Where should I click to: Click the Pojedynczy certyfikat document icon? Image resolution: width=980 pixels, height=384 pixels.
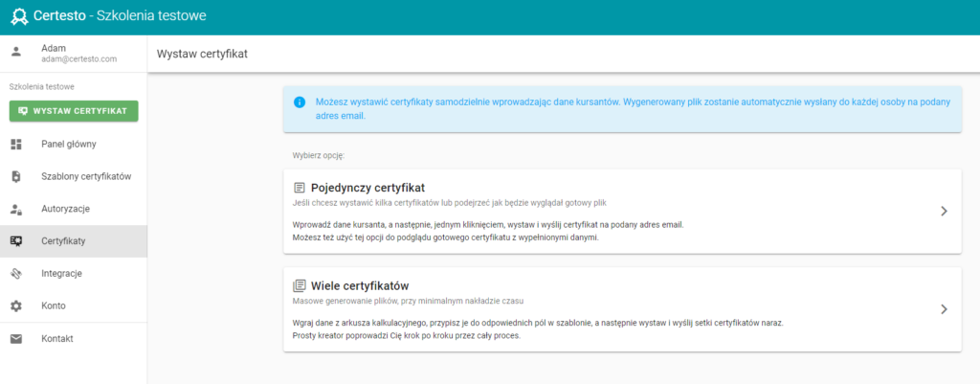tap(300, 188)
